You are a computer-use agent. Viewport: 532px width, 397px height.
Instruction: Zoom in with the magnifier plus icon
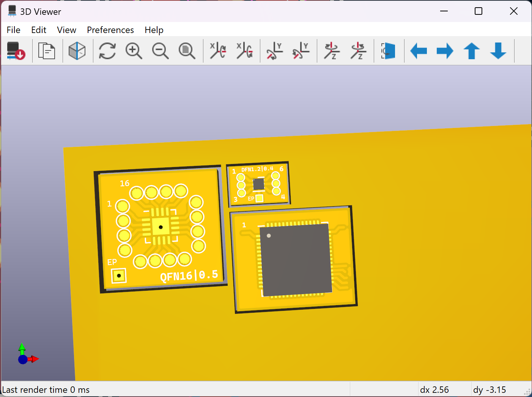[134, 51]
